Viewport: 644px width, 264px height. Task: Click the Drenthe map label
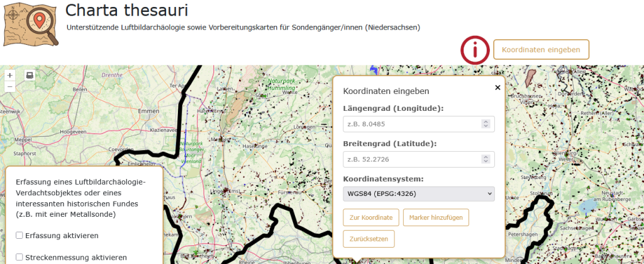click(x=113, y=75)
